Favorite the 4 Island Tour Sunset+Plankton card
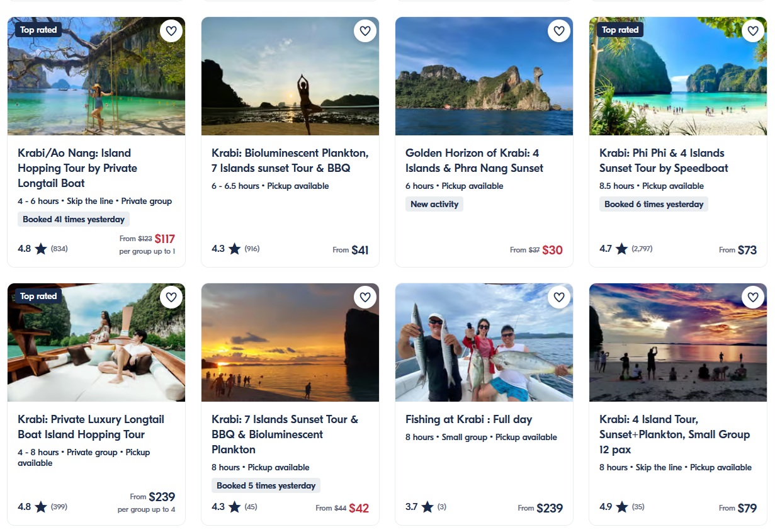This screenshot has height=532, width=775. (753, 297)
